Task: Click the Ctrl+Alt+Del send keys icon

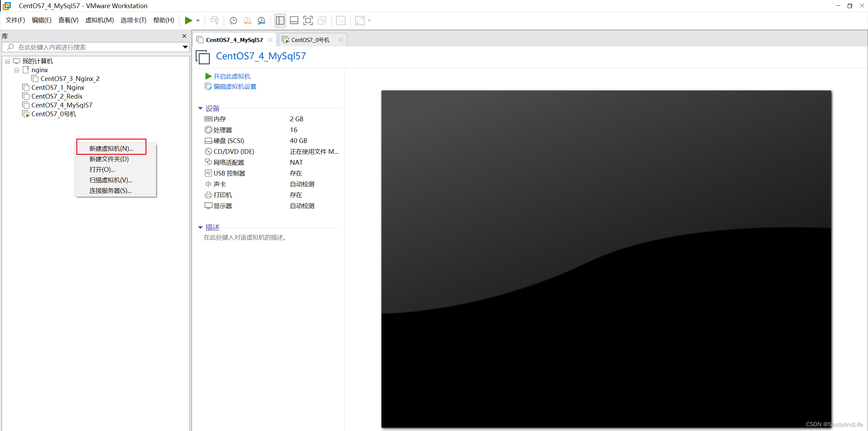Action: pyautogui.click(x=214, y=21)
